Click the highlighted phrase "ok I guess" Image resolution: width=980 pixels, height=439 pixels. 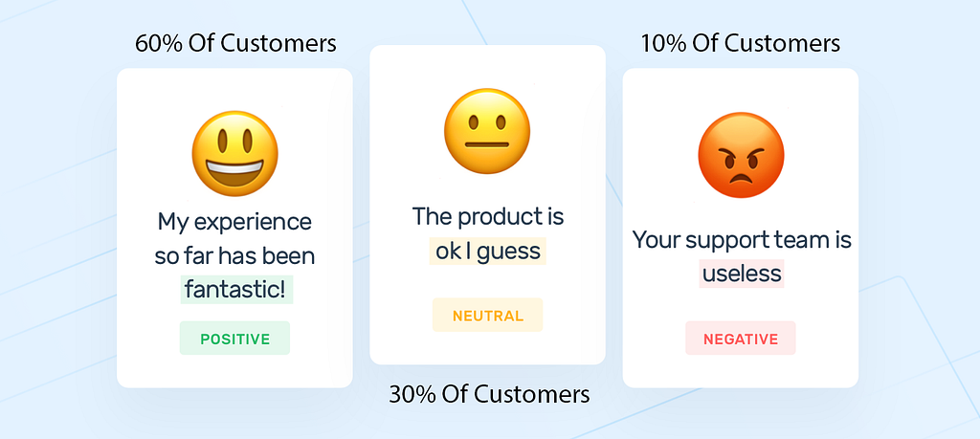(488, 252)
